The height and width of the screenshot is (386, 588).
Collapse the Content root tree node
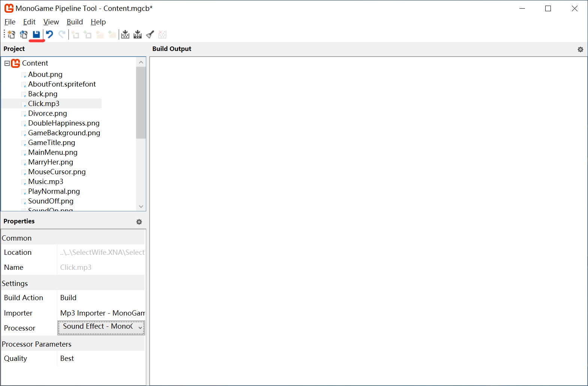click(x=7, y=63)
